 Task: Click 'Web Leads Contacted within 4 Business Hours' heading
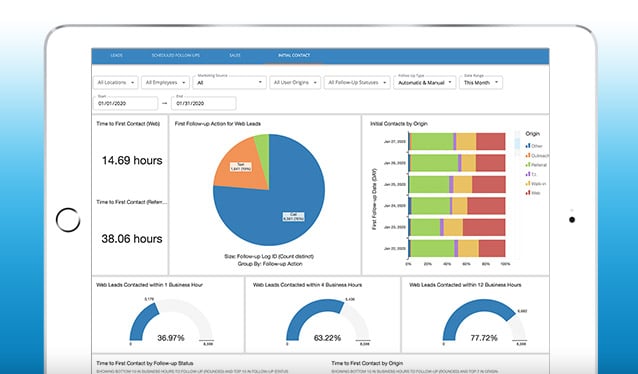point(307,285)
